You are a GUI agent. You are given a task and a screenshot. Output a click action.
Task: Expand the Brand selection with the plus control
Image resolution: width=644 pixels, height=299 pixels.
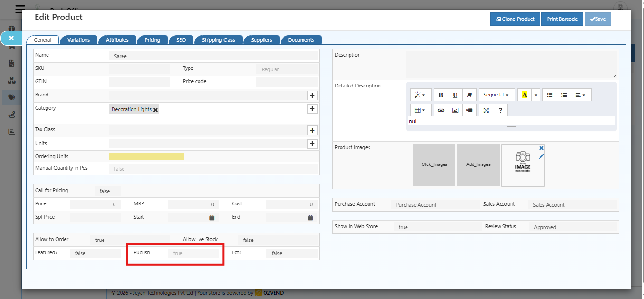312,96
